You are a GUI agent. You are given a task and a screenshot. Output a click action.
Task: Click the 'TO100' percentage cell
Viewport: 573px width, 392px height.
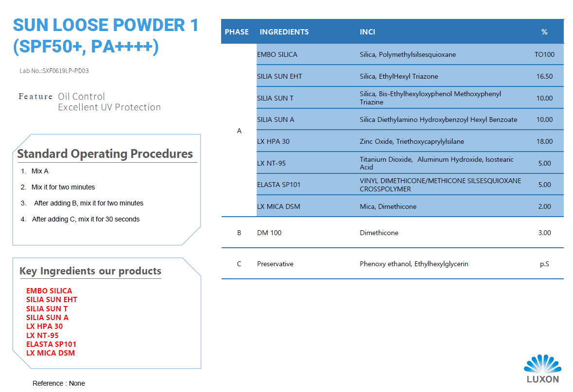click(544, 54)
